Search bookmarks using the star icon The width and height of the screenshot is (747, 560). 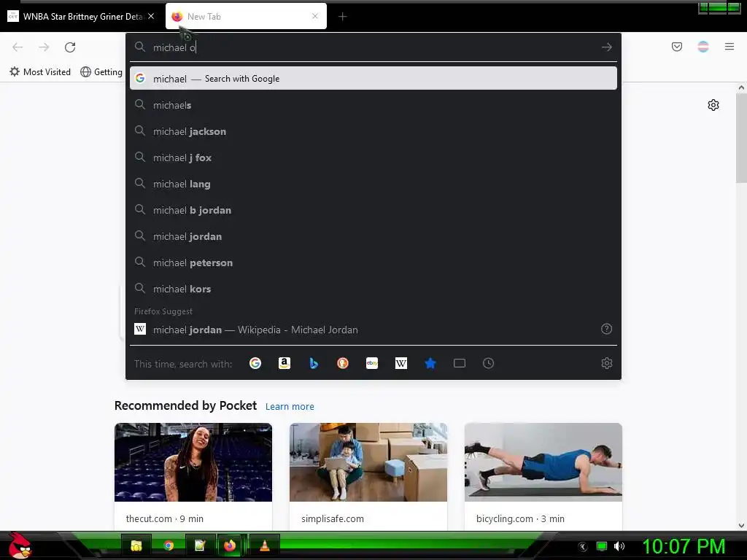point(430,363)
